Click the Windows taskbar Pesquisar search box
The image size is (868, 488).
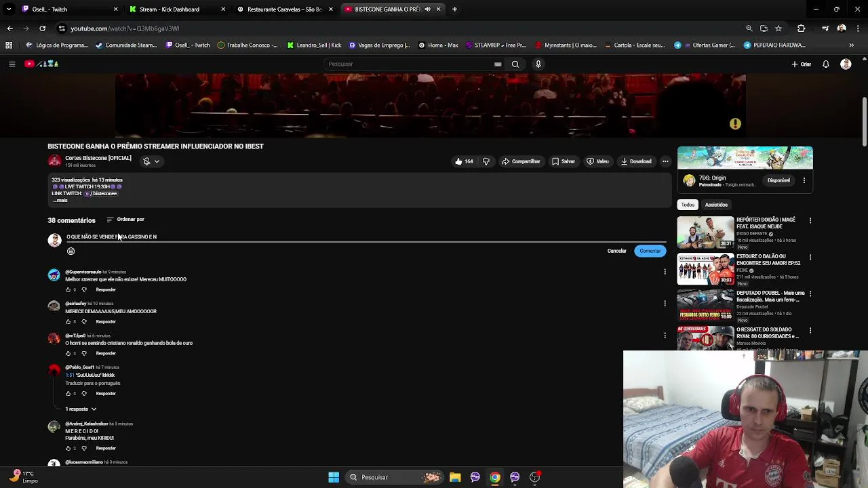pyautogui.click(x=395, y=477)
